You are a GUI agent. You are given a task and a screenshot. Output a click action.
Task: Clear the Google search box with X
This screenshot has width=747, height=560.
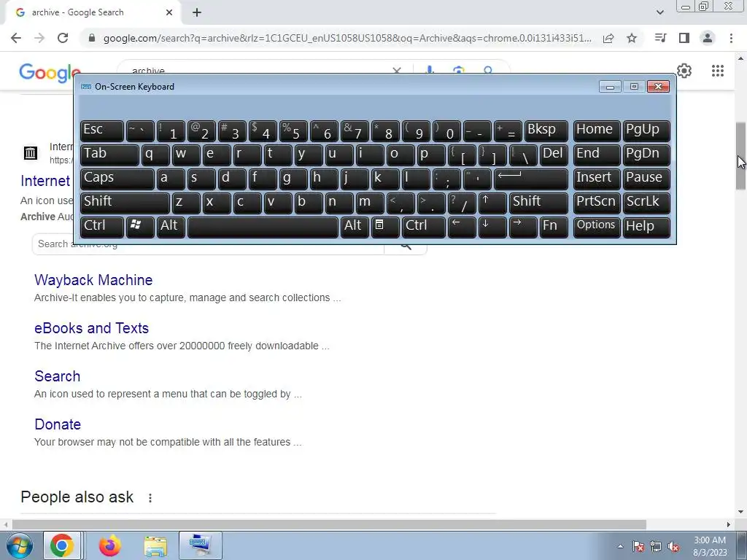396,71
